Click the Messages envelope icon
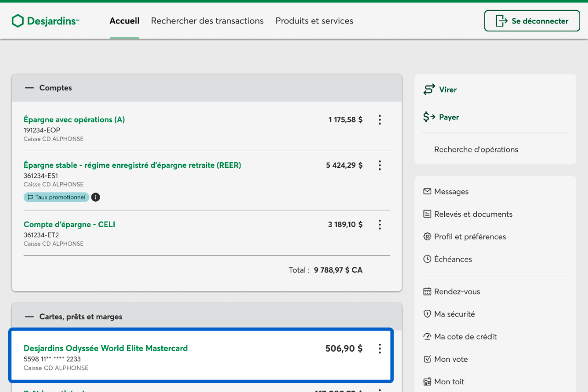Viewport: 588px width, 392px height. 427,191
